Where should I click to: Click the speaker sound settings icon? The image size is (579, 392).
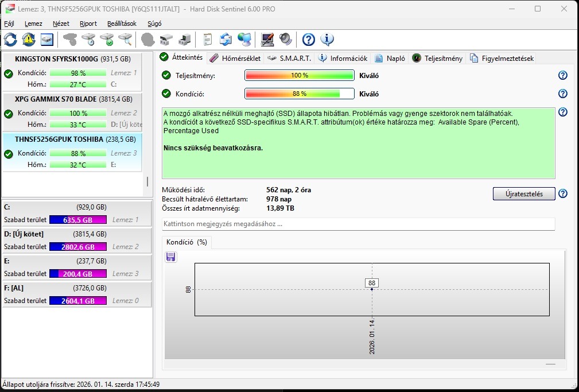pyautogui.click(x=287, y=39)
